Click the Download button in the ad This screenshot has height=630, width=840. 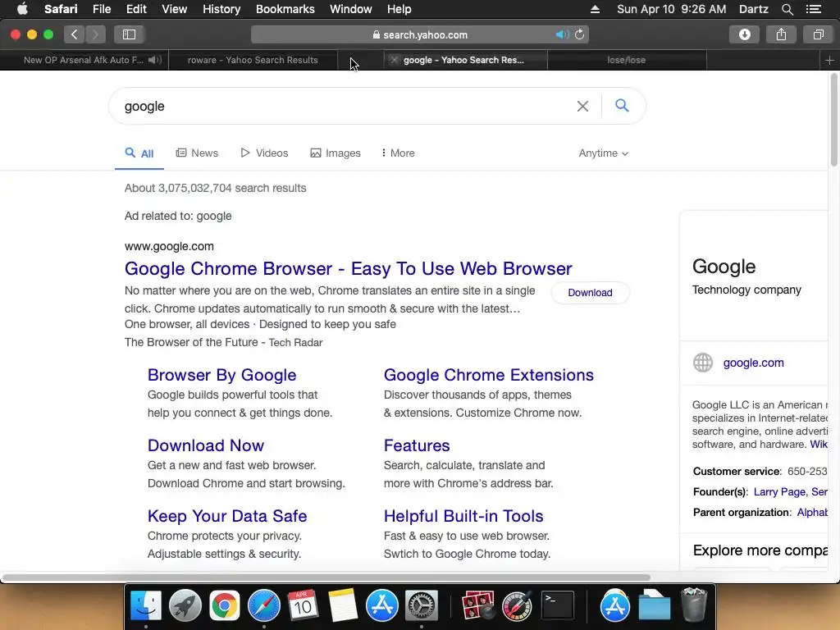(590, 293)
